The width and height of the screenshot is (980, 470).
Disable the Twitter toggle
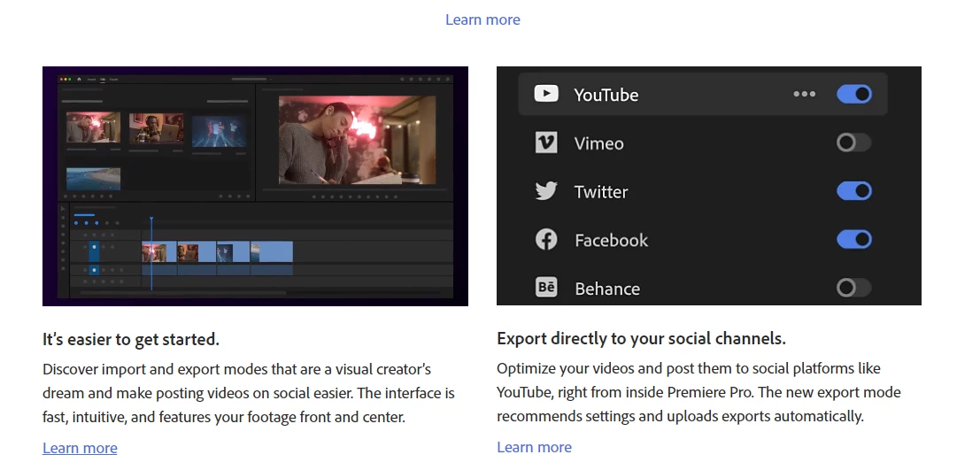pyautogui.click(x=853, y=190)
